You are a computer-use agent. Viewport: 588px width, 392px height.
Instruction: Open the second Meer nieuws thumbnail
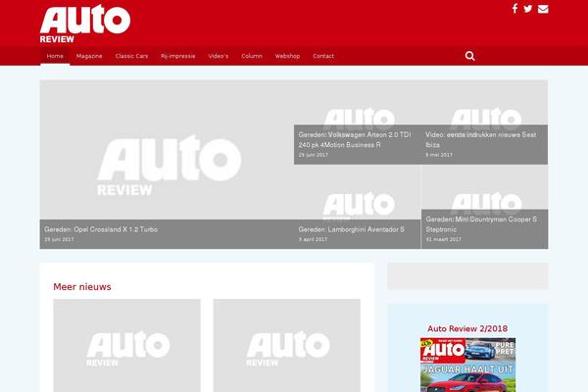(287, 346)
